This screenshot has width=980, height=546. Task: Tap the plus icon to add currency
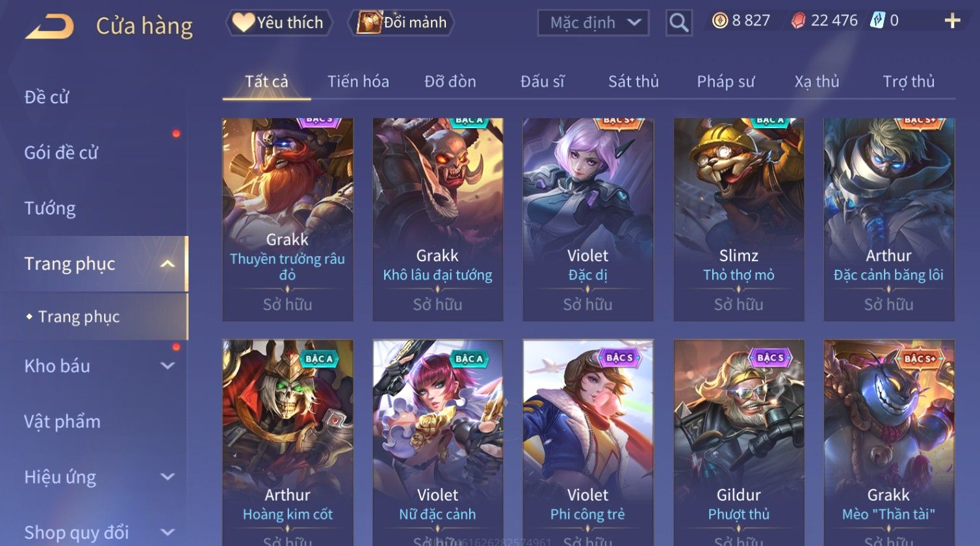(x=952, y=21)
